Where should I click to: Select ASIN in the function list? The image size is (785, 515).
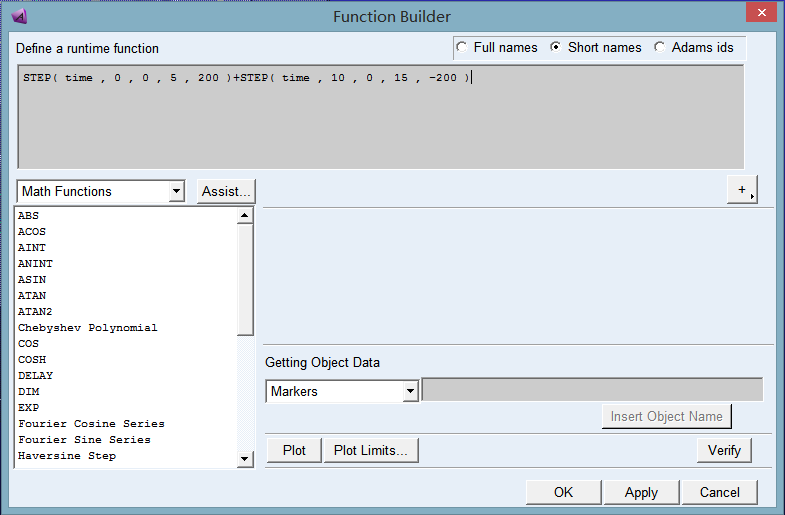pos(32,279)
